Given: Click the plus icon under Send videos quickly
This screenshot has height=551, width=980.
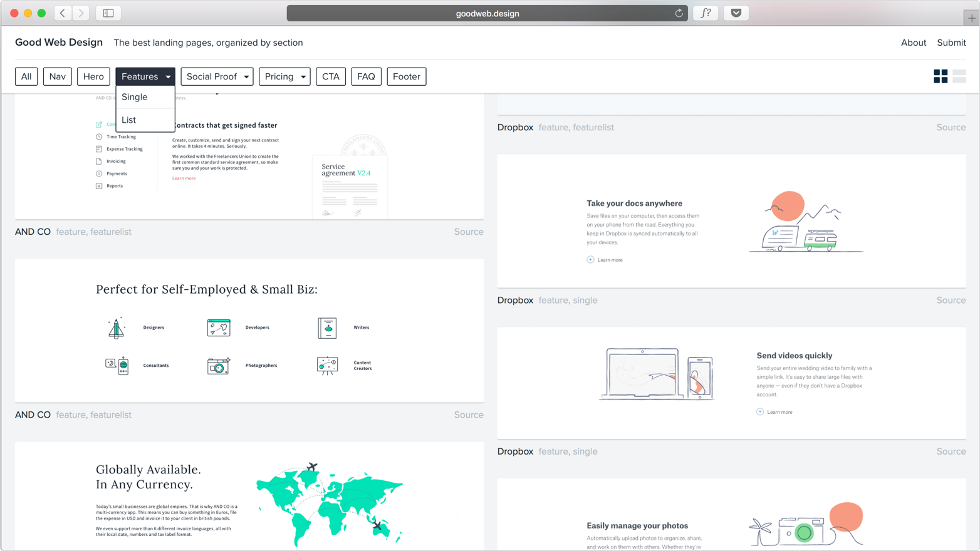Looking at the screenshot, I should pos(760,412).
